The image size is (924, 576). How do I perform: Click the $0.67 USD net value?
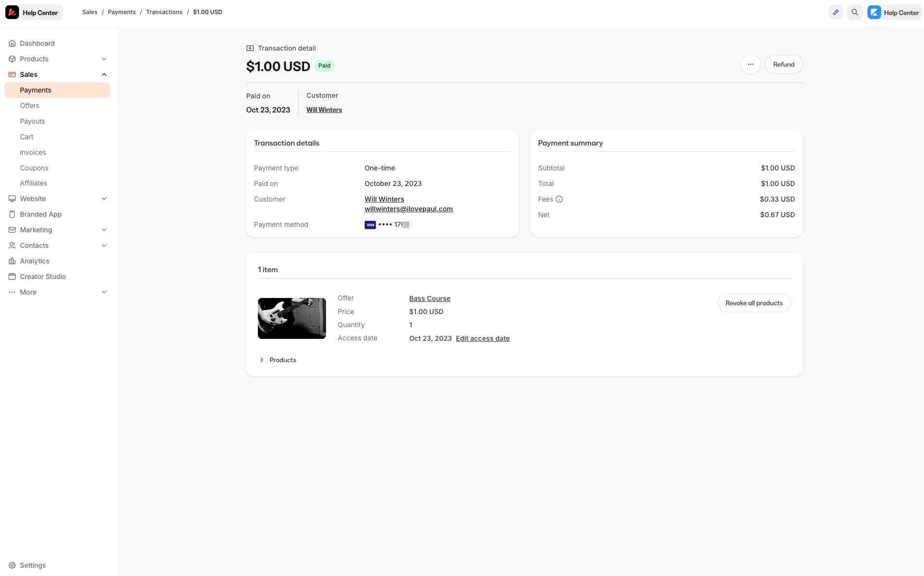point(778,215)
